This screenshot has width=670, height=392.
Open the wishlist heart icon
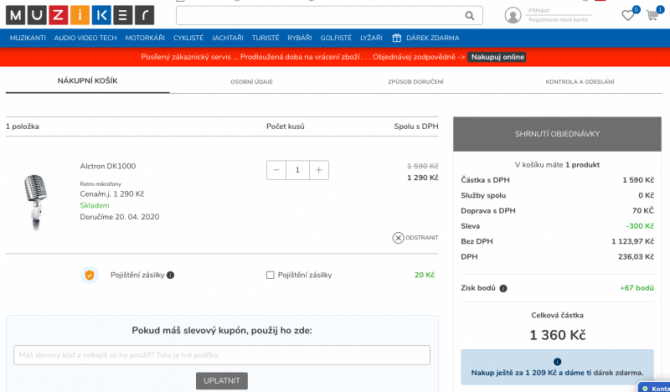627,15
